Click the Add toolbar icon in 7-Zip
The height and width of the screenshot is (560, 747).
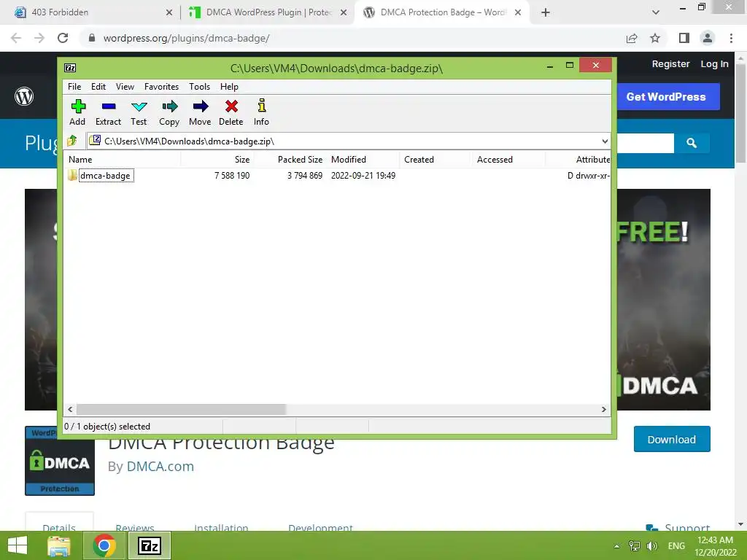coord(77,106)
